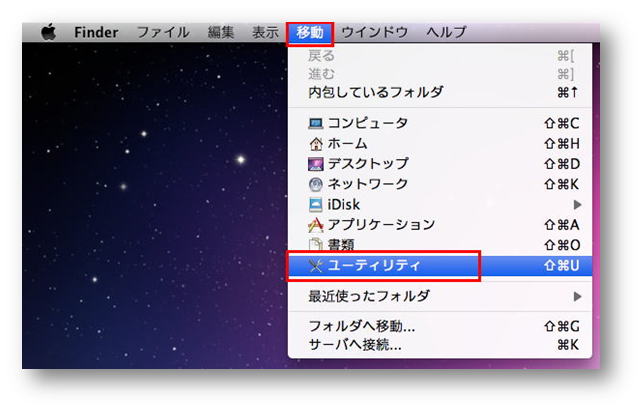
Task: Select デスクトップ from the menu
Action: click(440, 164)
